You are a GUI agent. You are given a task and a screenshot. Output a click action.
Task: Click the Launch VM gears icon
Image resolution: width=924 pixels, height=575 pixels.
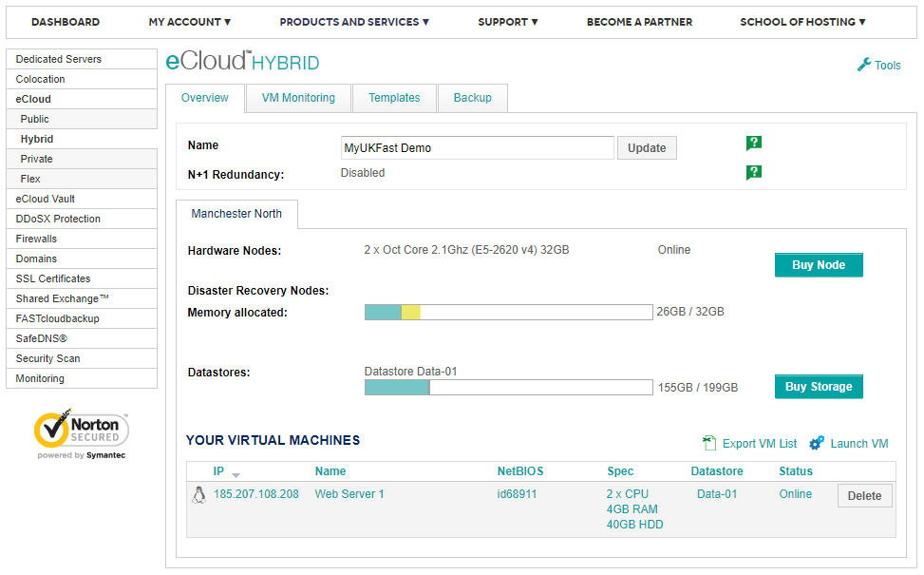click(817, 443)
